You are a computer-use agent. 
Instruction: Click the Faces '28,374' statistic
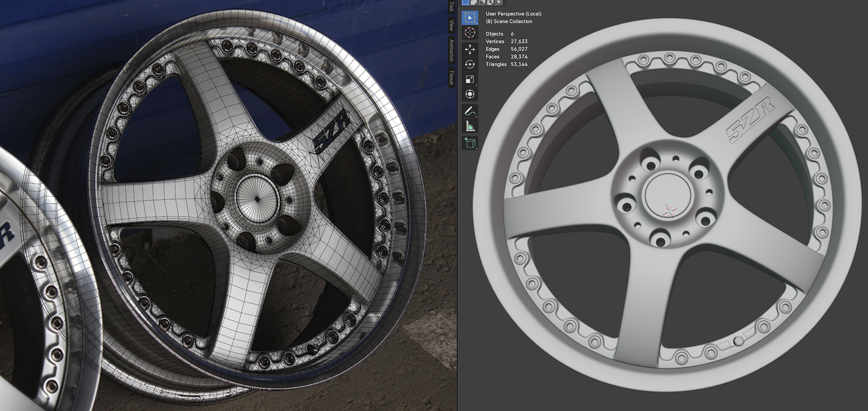(x=519, y=57)
